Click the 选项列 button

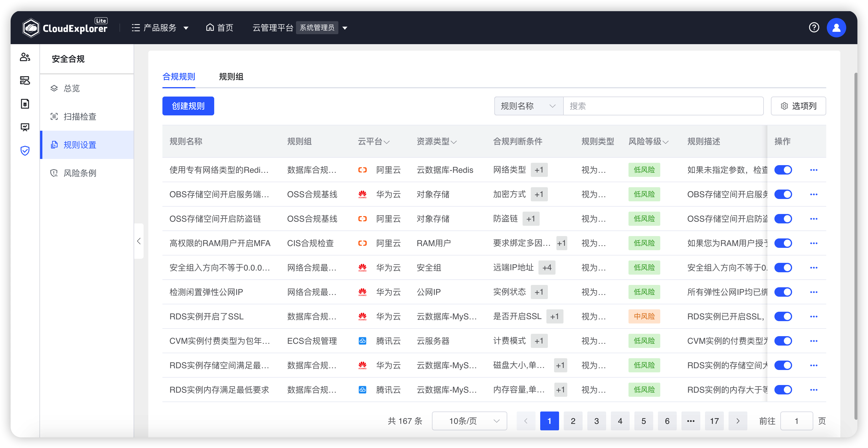coord(798,106)
